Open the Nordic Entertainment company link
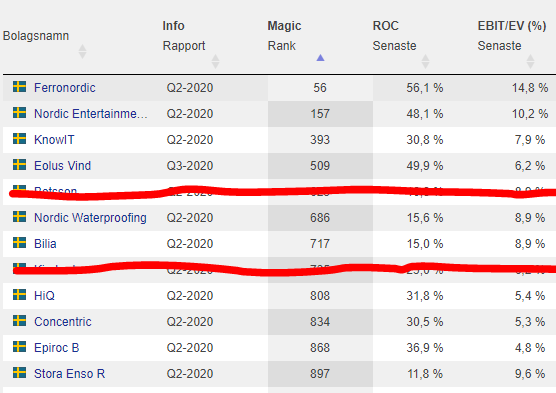Screen dimensions: 556x393 (91, 114)
